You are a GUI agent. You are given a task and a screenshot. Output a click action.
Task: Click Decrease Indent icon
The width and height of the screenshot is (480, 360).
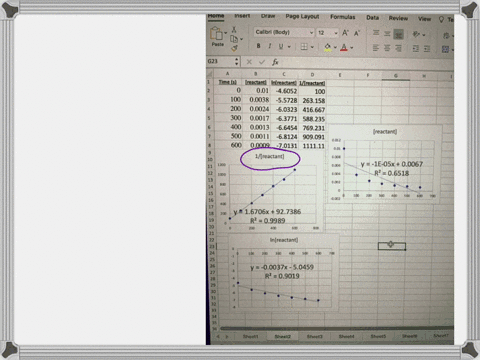pos(416,49)
